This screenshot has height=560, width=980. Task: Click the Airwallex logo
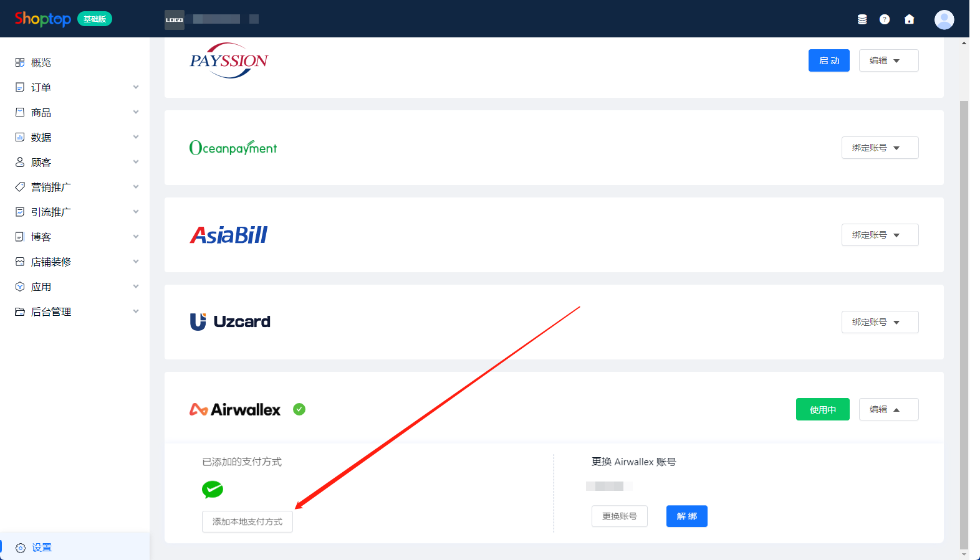click(x=235, y=409)
